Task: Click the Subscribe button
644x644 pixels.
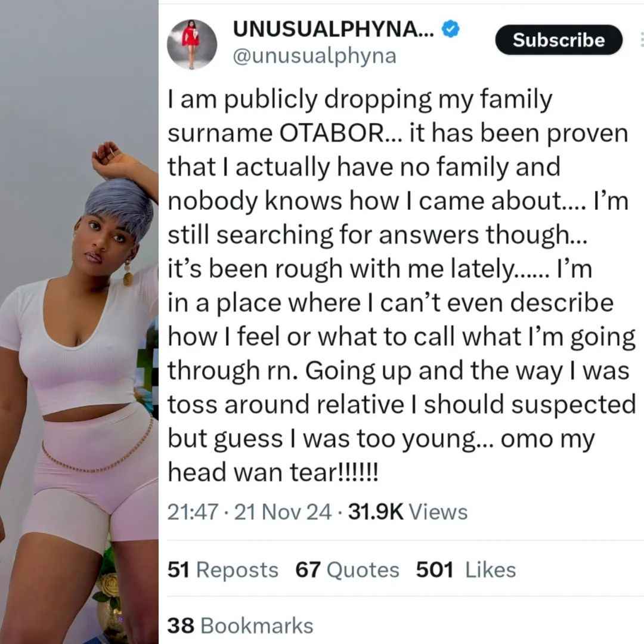Action: pyautogui.click(x=559, y=40)
